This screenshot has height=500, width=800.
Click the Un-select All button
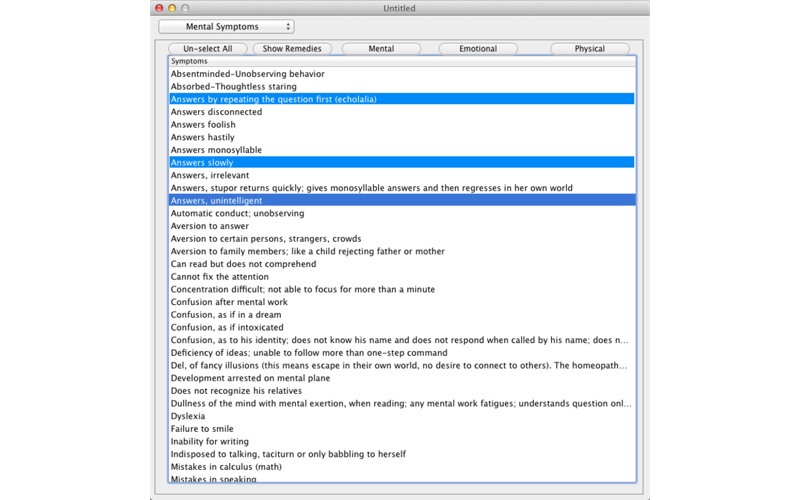click(x=208, y=48)
